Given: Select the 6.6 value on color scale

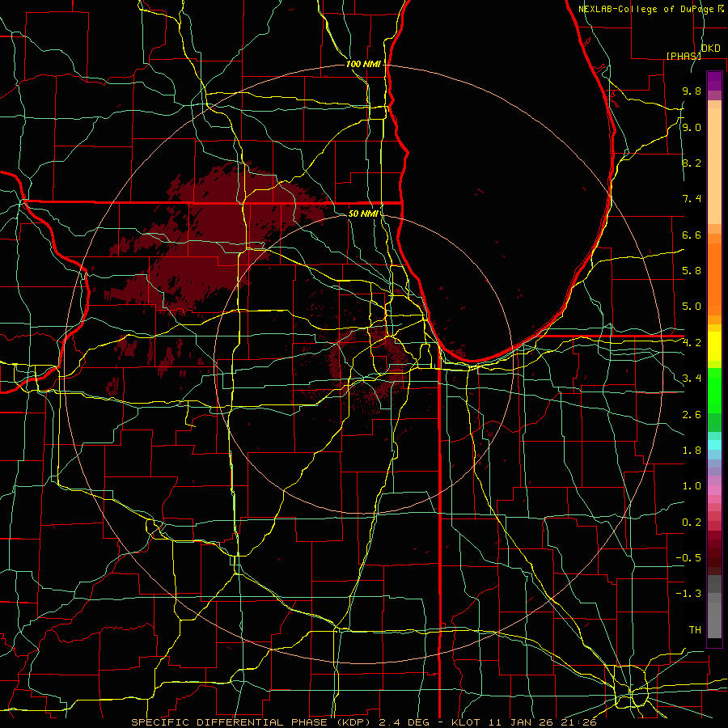Looking at the screenshot, I should (x=692, y=235).
